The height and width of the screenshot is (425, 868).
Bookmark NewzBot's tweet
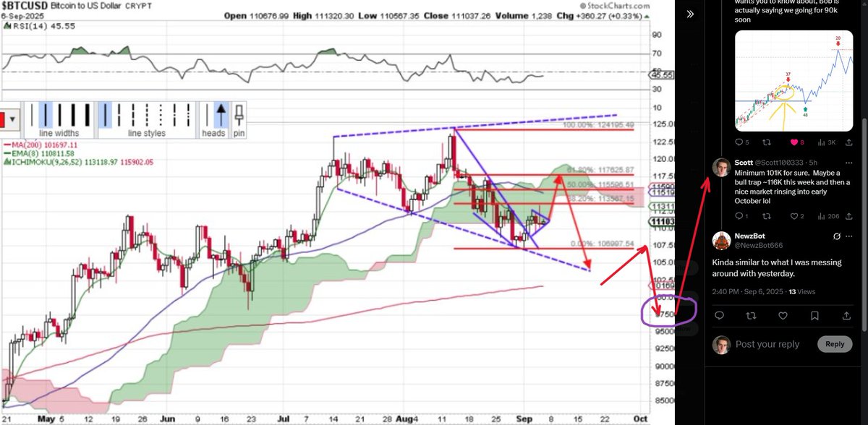(814, 316)
